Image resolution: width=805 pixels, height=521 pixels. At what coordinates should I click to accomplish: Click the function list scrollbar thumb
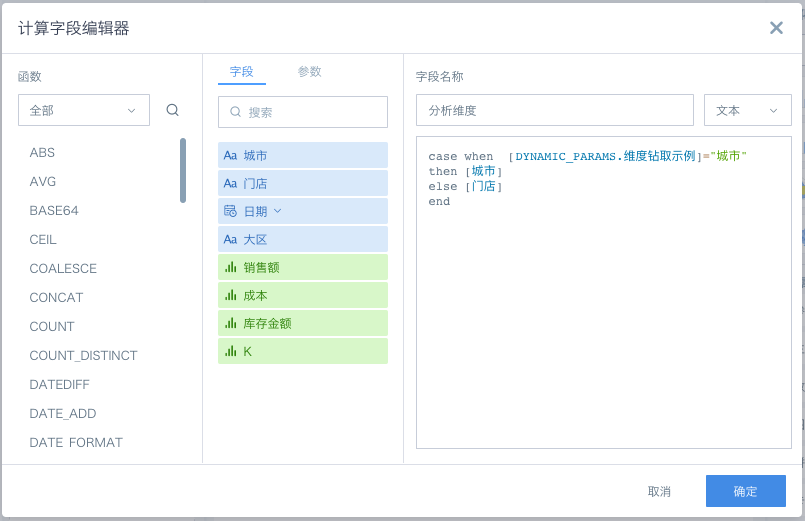pos(183,170)
